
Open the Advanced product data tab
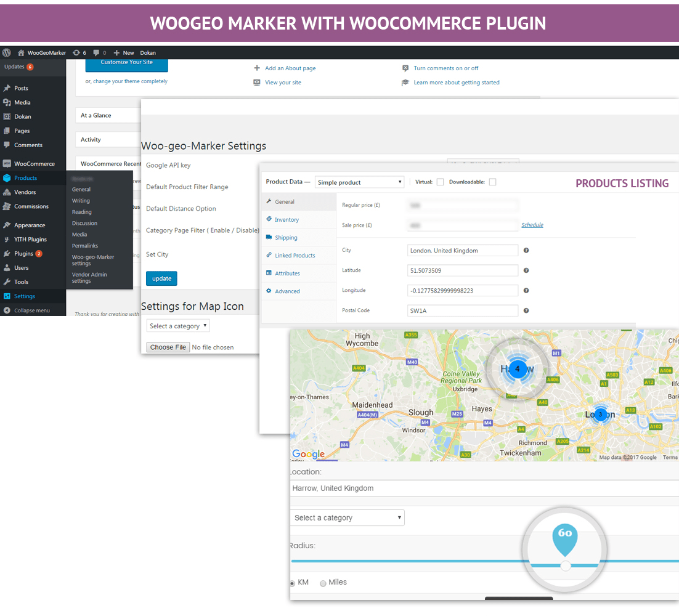pyautogui.click(x=299, y=291)
